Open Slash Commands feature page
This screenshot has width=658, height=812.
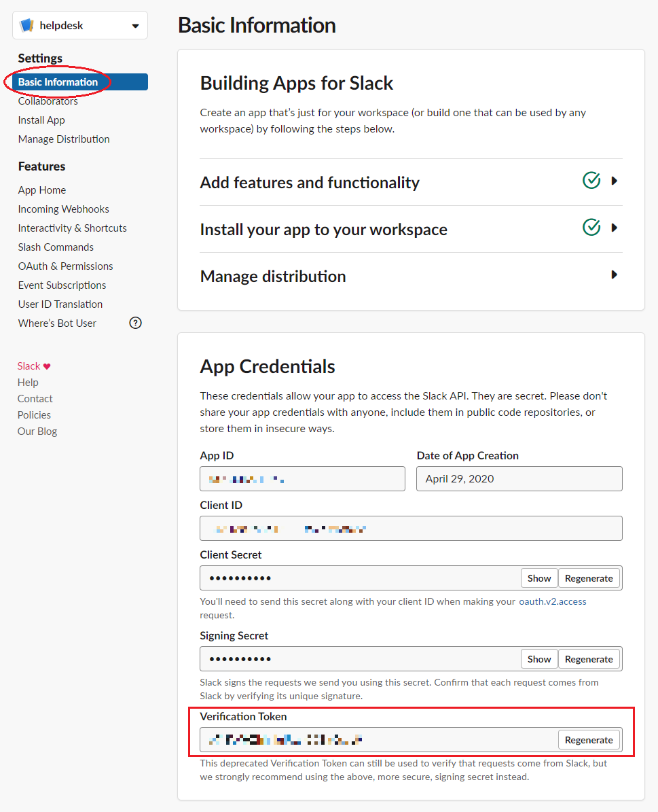tap(56, 247)
